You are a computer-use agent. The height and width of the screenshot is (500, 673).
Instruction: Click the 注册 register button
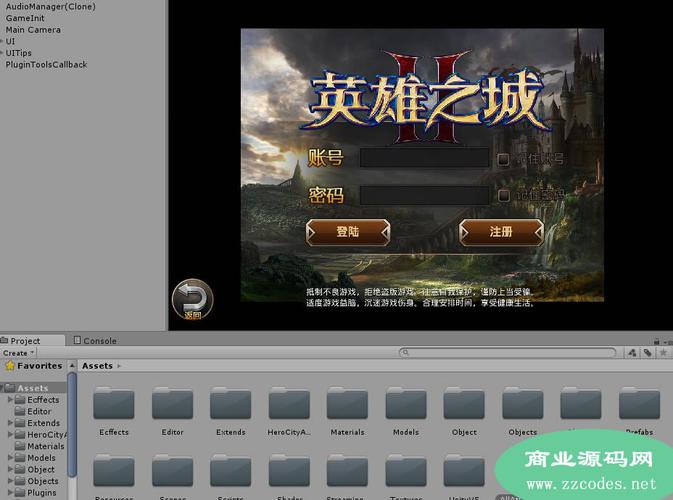(501, 232)
